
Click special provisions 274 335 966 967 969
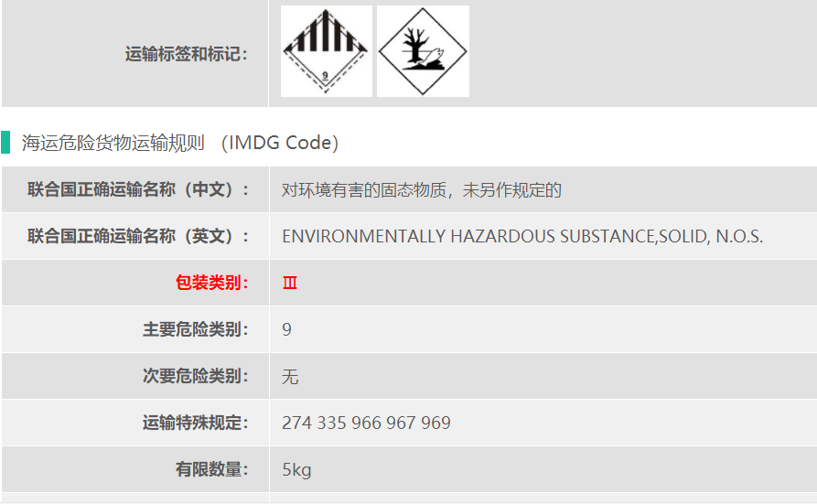pos(366,424)
